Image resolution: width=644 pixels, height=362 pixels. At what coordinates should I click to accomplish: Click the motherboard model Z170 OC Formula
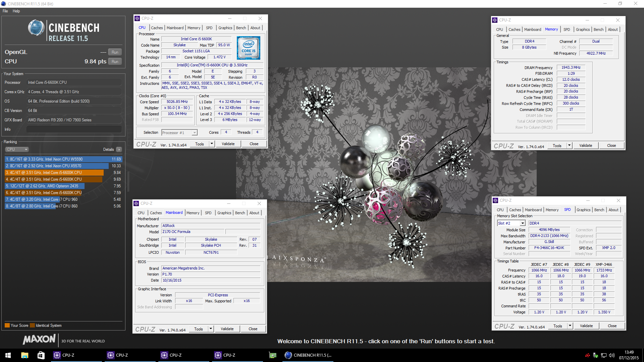193,232
